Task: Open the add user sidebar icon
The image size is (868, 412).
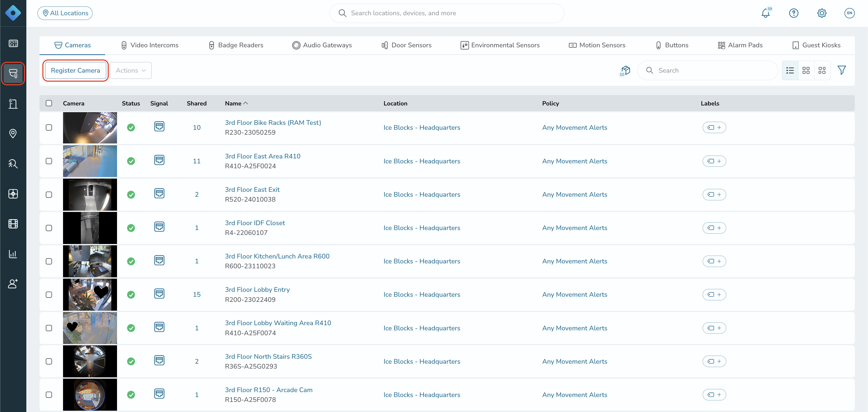Action: point(13,284)
